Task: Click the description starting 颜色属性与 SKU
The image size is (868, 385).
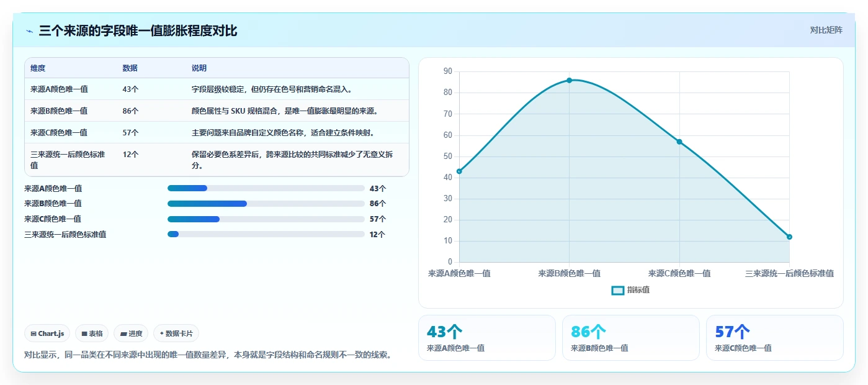Action: 285,111
